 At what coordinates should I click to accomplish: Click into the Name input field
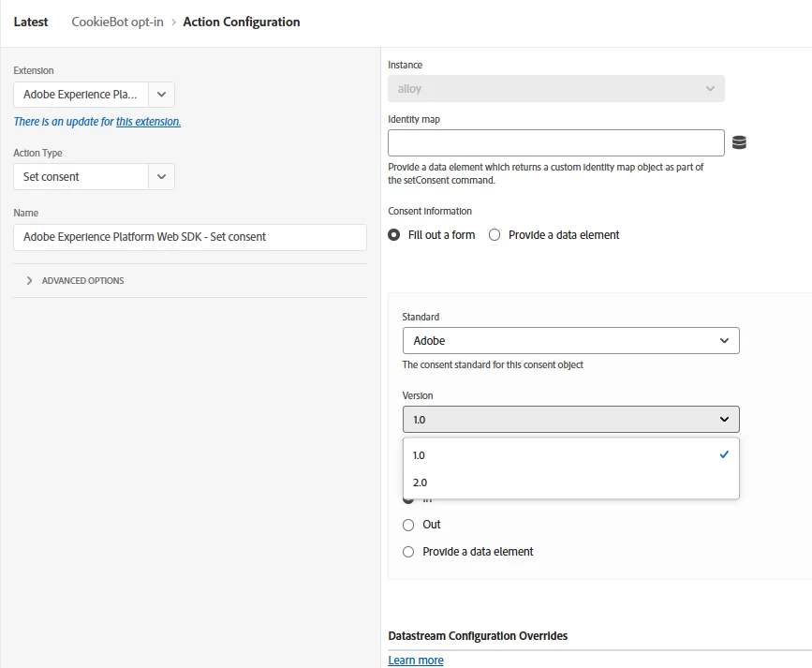click(x=190, y=237)
